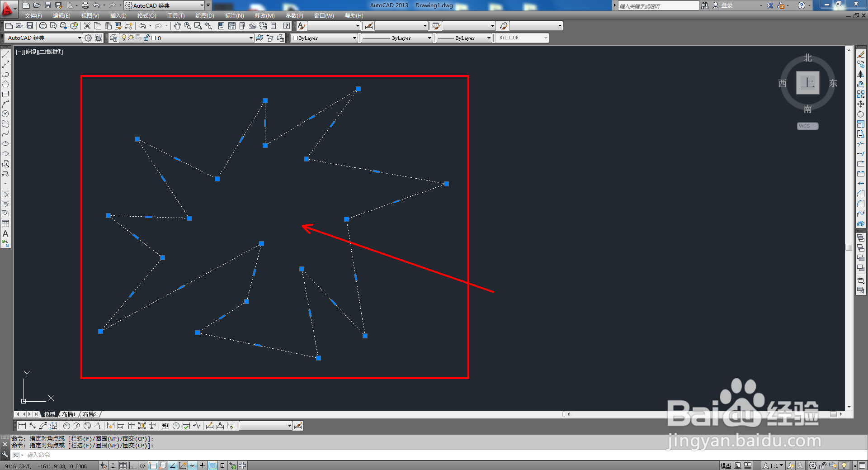Select the Table tool in Draw toolbar
The height and width of the screenshot is (470, 868).
pos(5,223)
